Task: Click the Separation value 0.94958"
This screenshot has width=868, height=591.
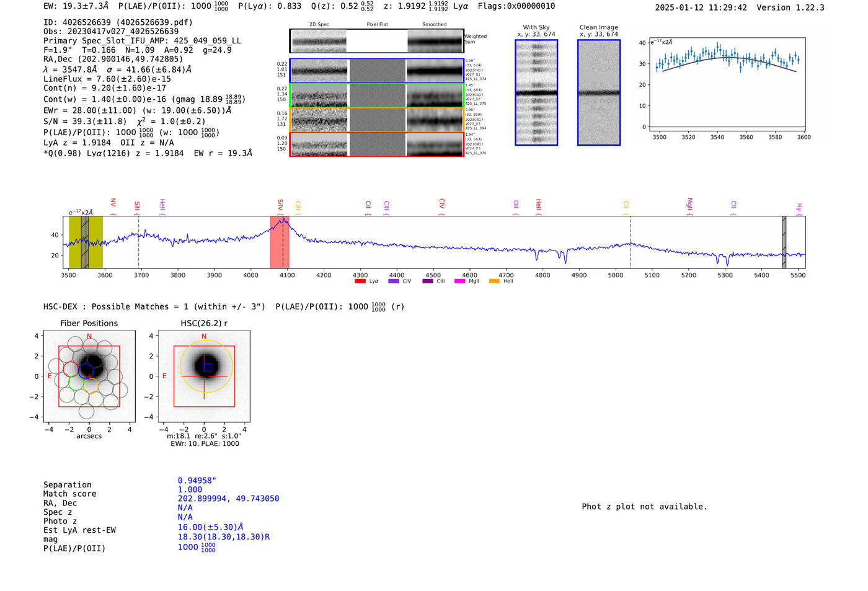Action: coord(197,481)
